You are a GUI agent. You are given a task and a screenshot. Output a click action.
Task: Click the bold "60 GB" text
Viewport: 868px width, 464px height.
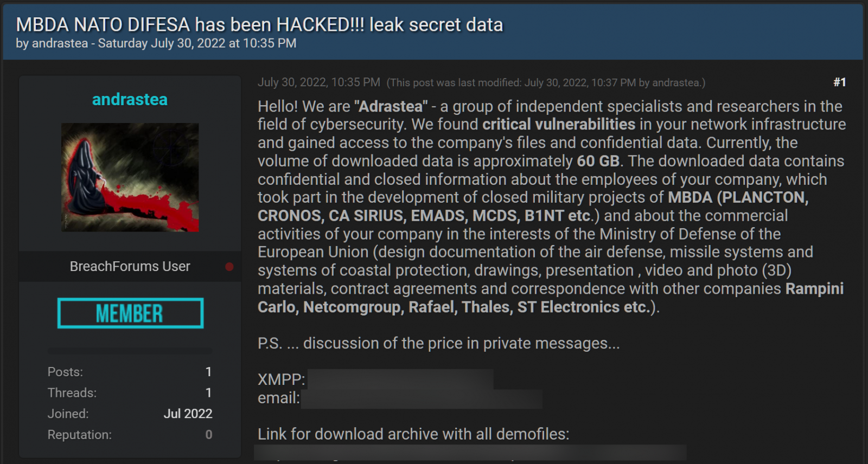coord(598,161)
